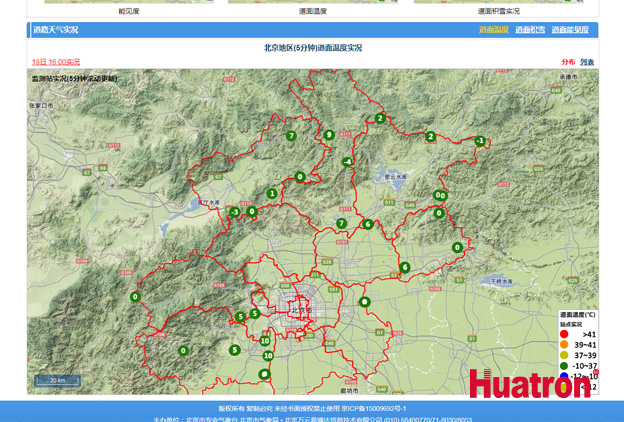Click the upper station marker showing 10

pyautogui.click(x=265, y=341)
